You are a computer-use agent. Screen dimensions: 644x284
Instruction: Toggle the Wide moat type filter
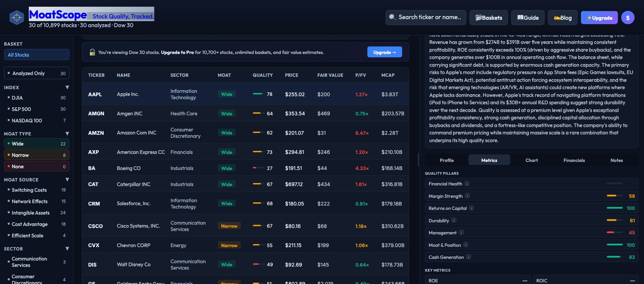pyautogui.click(x=37, y=144)
